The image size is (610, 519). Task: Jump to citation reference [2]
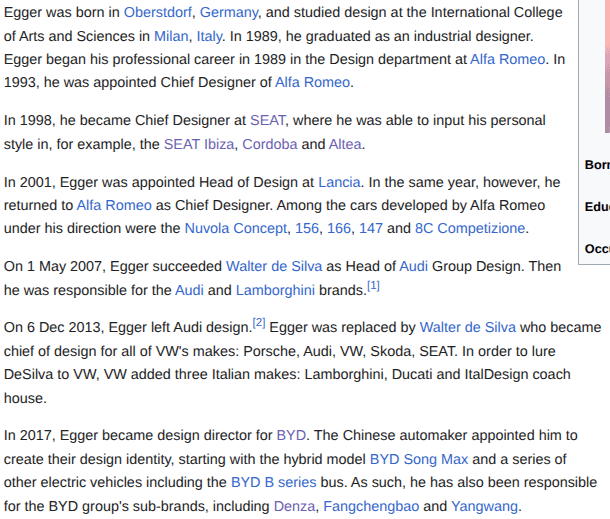(259, 323)
